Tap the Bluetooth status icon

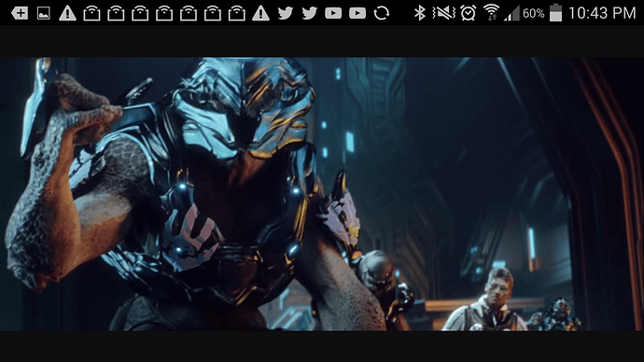[419, 13]
